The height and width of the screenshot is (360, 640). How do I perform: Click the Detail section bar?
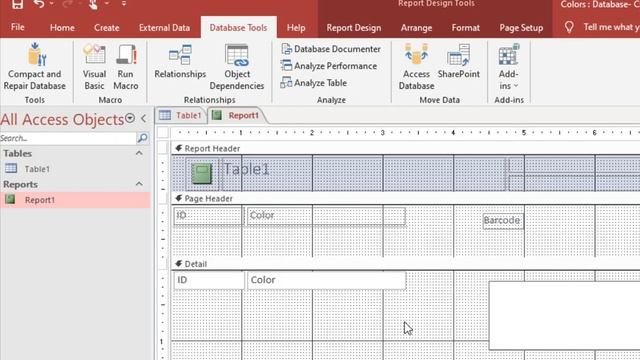point(405,264)
